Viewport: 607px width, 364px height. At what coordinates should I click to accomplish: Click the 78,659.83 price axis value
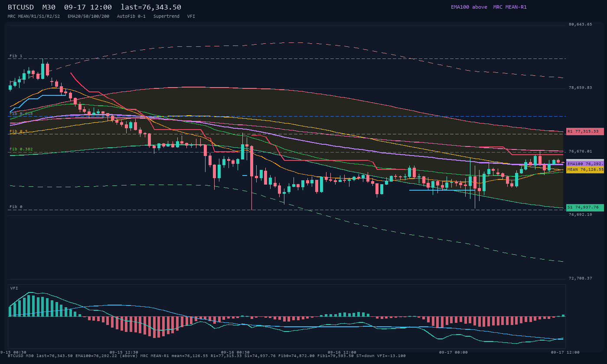580,88
